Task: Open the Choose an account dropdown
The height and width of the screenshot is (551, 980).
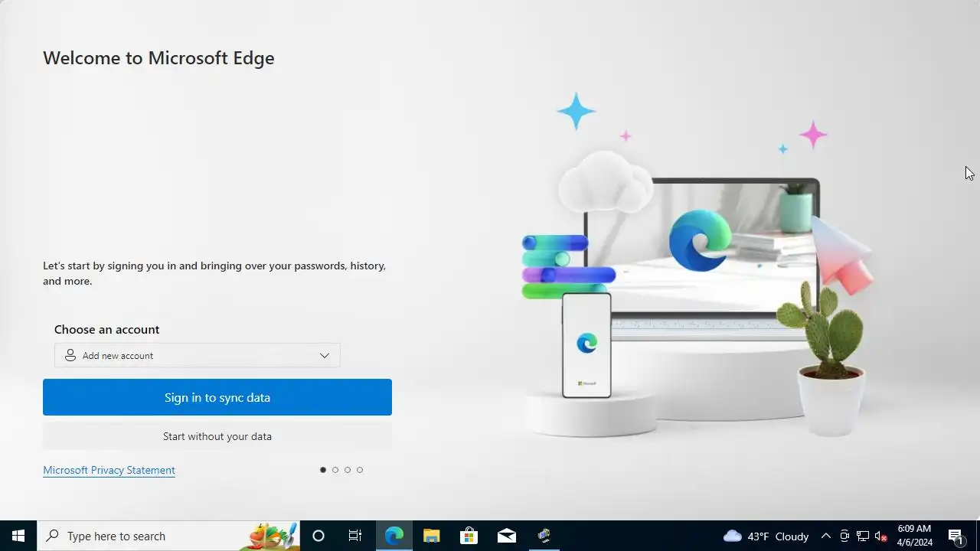Action: click(197, 355)
